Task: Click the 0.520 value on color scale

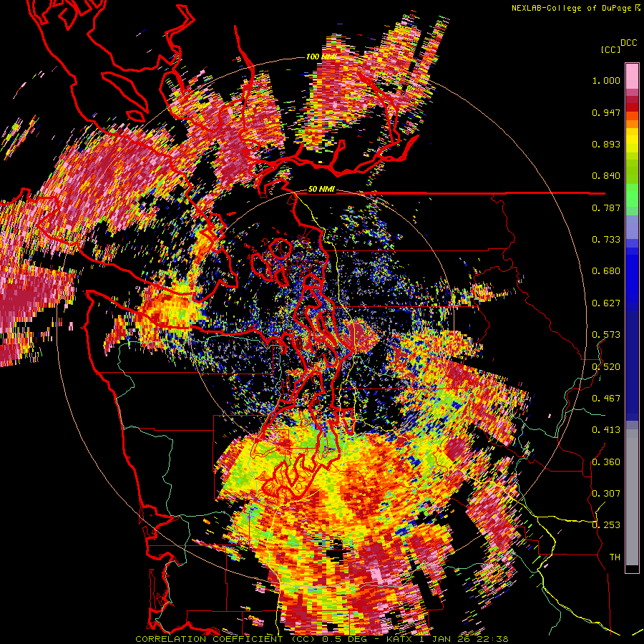Action: click(x=606, y=367)
